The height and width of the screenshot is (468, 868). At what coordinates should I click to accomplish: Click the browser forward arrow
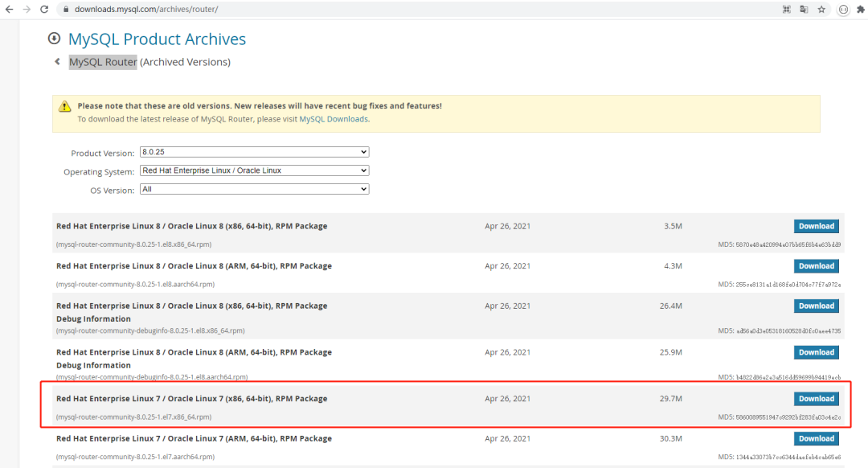[27, 10]
